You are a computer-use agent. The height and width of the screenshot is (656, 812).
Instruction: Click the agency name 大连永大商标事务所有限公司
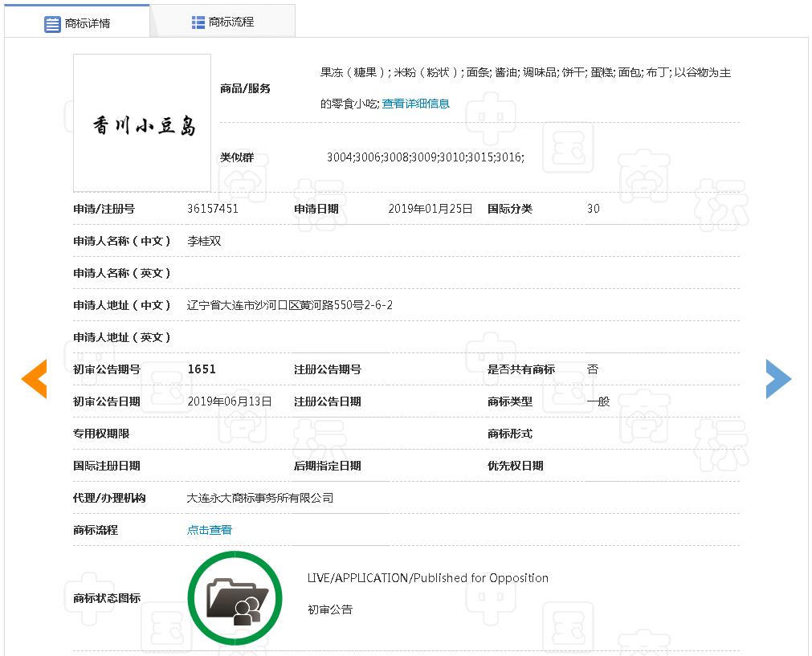(260, 498)
